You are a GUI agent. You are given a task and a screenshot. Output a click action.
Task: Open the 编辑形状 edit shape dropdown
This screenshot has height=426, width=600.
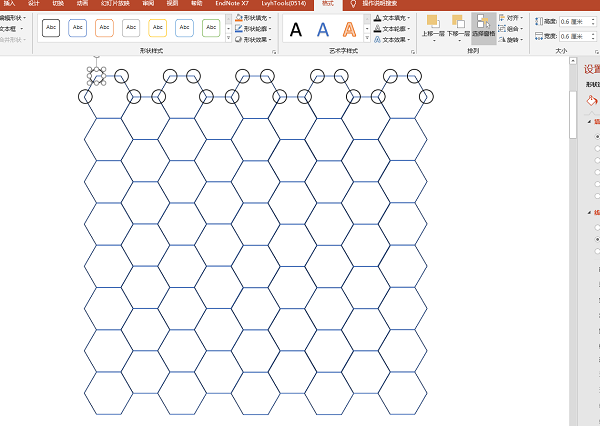[13, 18]
